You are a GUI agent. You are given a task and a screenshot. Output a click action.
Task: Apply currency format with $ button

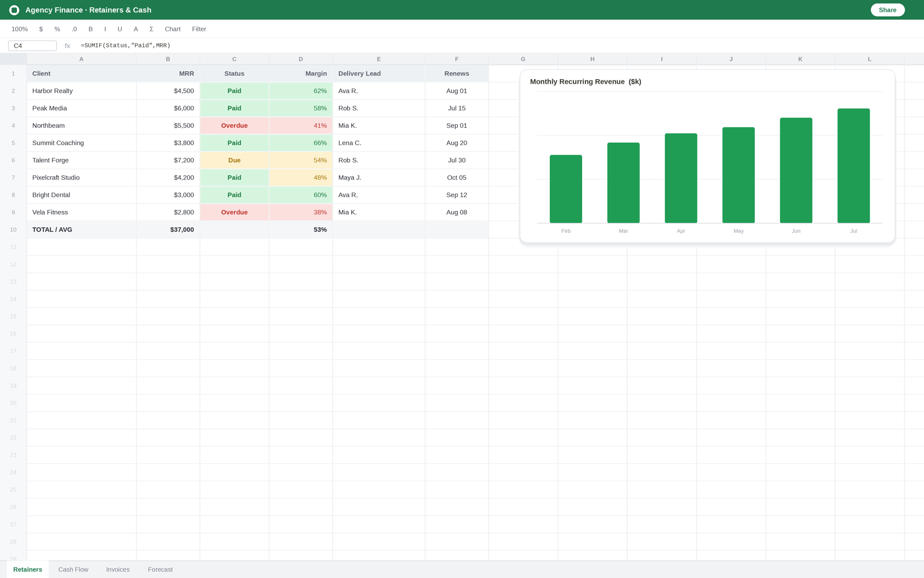pyautogui.click(x=41, y=29)
